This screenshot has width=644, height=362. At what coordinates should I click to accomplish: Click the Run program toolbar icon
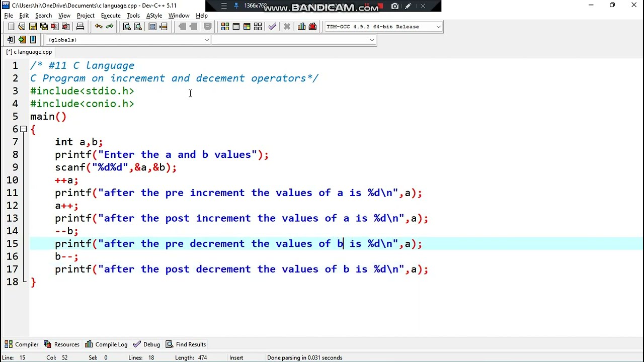[x=236, y=27]
